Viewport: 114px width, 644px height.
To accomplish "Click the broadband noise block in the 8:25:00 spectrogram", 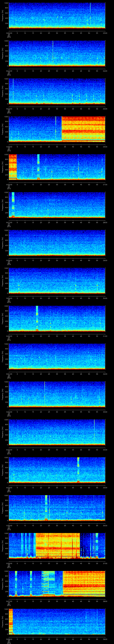I will [83, 129].
